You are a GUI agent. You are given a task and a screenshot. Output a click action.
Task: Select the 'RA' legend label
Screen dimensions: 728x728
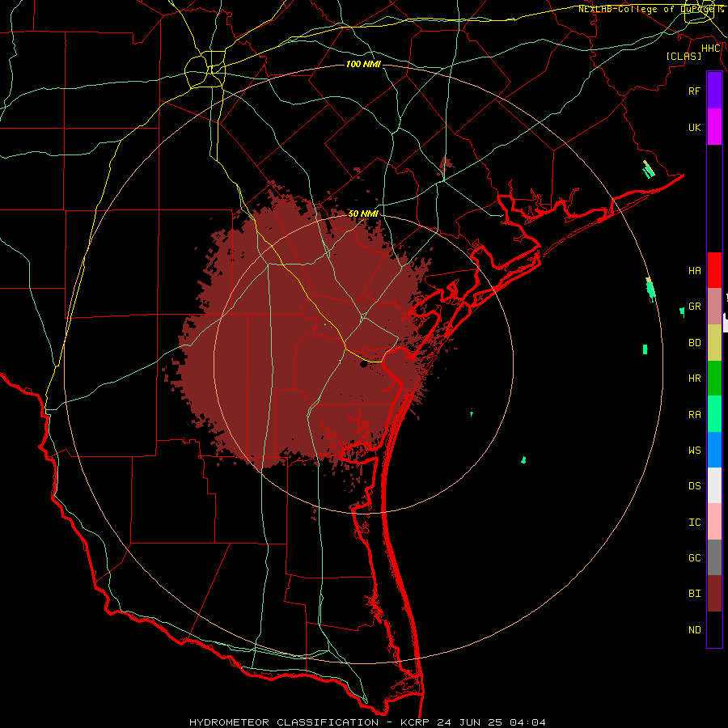click(x=695, y=415)
